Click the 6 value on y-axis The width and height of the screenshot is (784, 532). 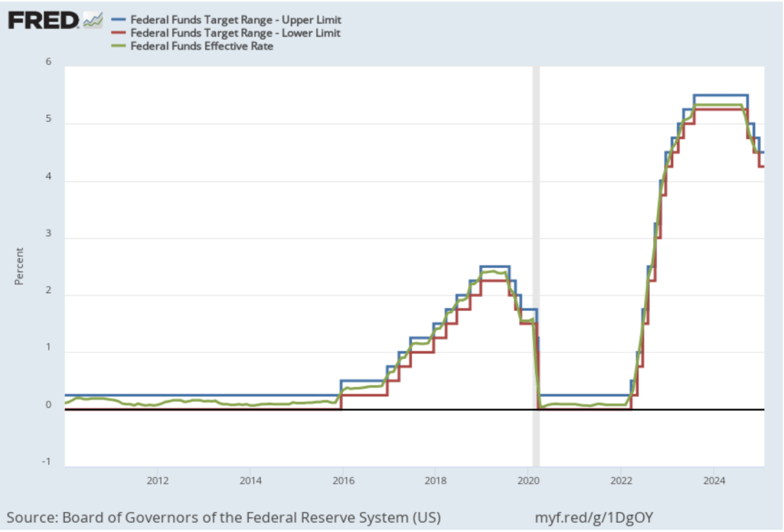click(x=47, y=62)
